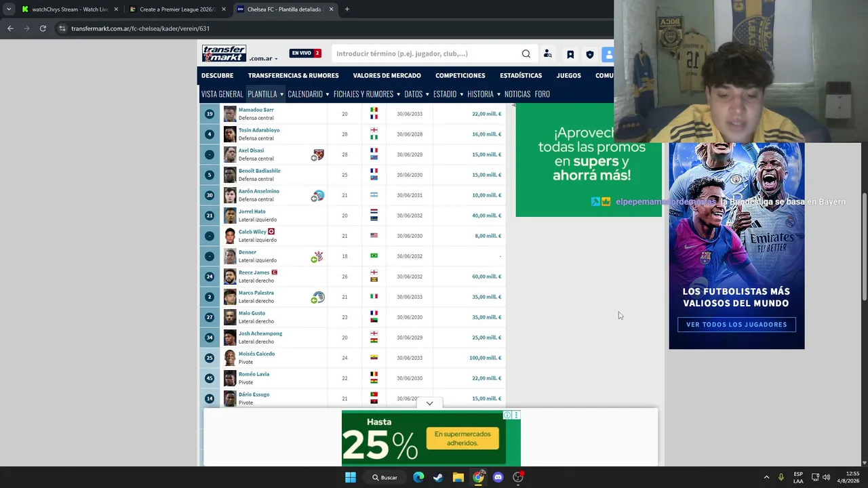Open Steam from the taskbar

coord(438,477)
